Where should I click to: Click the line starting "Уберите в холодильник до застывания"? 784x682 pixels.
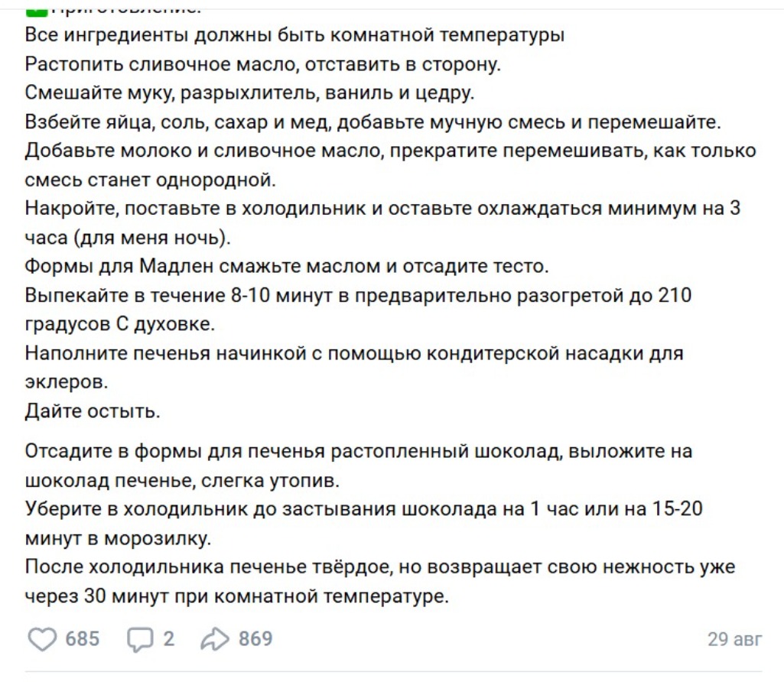click(x=363, y=509)
